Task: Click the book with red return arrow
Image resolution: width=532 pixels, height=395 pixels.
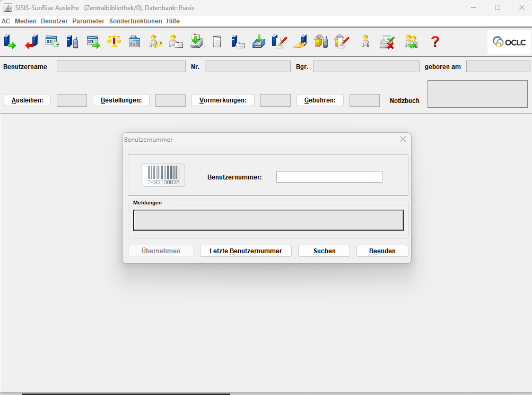Action: pos(32,41)
